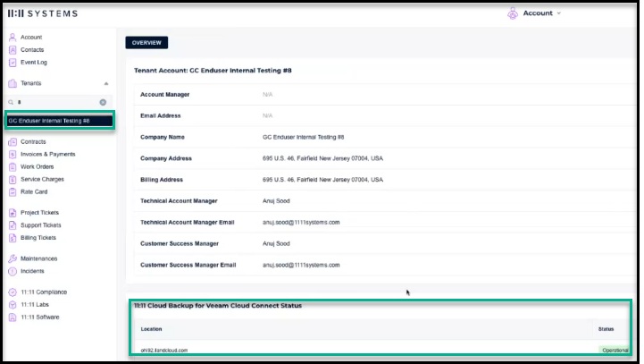This screenshot has height=364, width=644.
Task: Click the Project Tickets icon
Action: coord(13,213)
